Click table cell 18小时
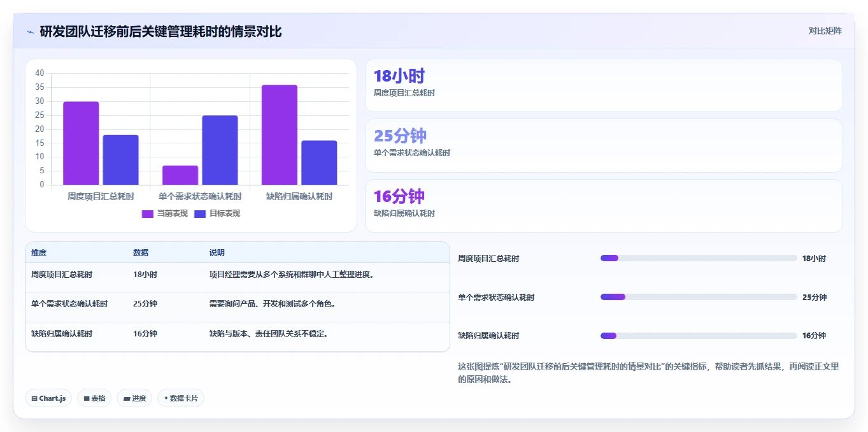This screenshot has height=432, width=868. [x=145, y=275]
